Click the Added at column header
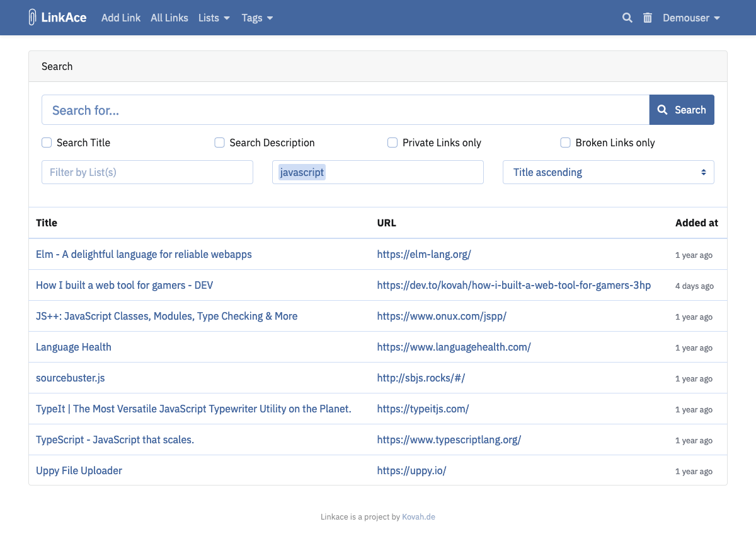The height and width of the screenshot is (553, 756). tap(697, 223)
